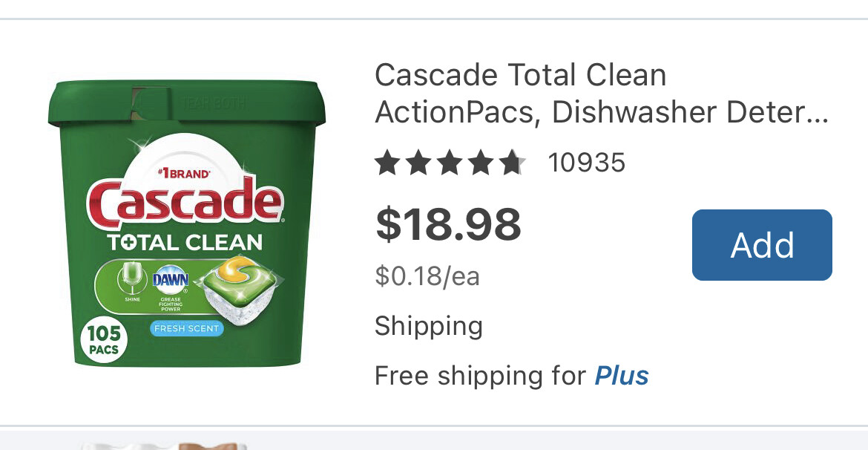View the Cascade green tub product image
Screen dimensions: 868x450
click(x=187, y=224)
